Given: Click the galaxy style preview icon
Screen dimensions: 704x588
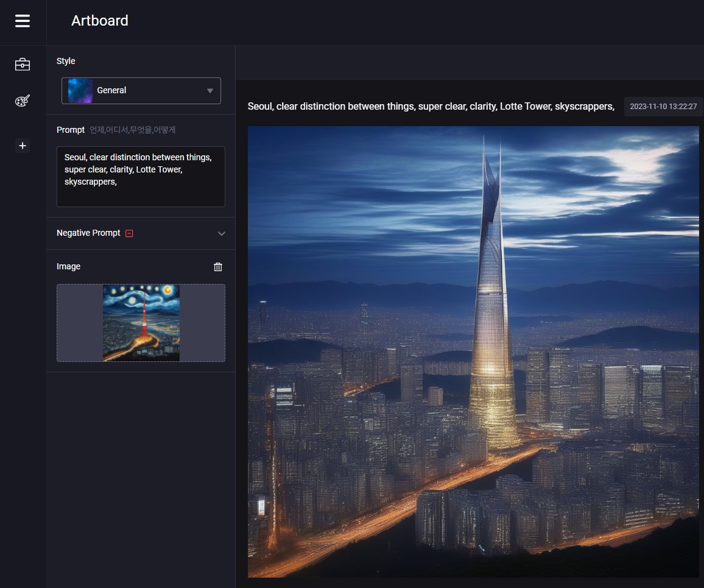Looking at the screenshot, I should click(80, 91).
